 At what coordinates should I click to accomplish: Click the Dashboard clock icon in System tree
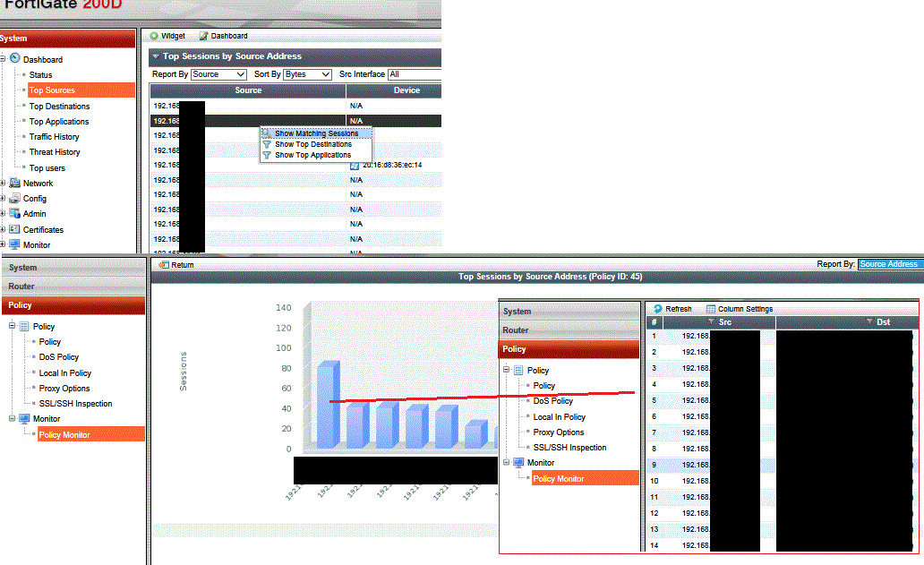click(15, 58)
